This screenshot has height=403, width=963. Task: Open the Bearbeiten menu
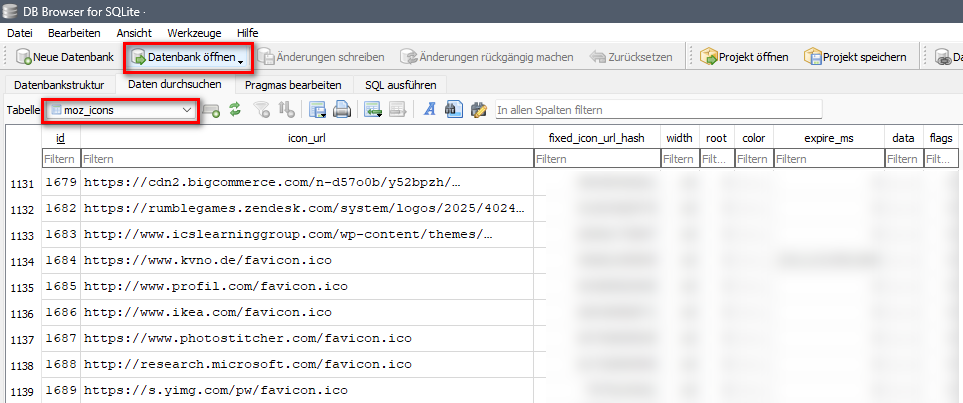click(x=74, y=33)
